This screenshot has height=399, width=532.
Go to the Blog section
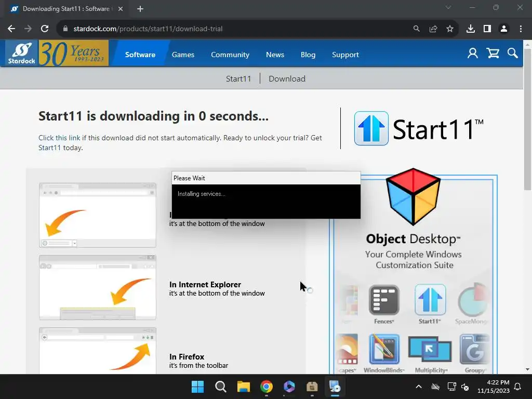point(308,55)
